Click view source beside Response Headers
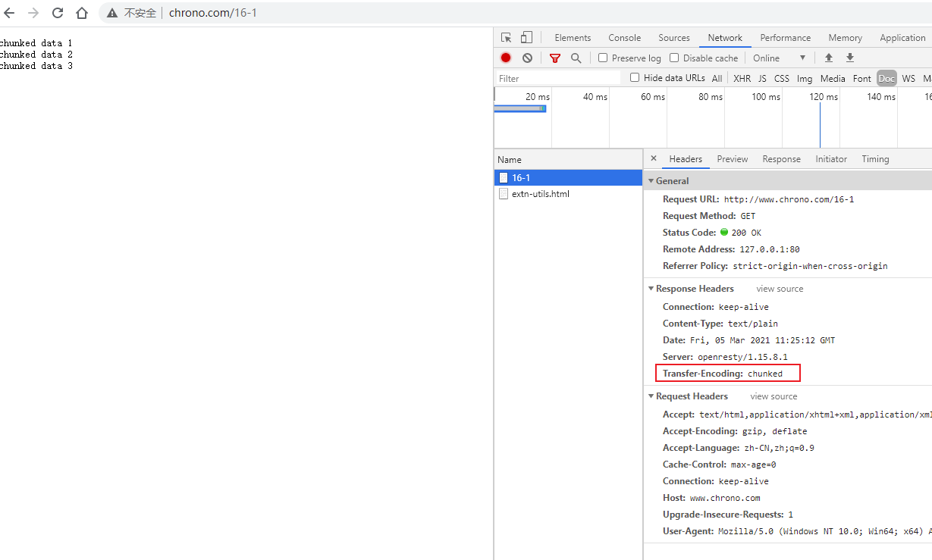 (x=780, y=289)
